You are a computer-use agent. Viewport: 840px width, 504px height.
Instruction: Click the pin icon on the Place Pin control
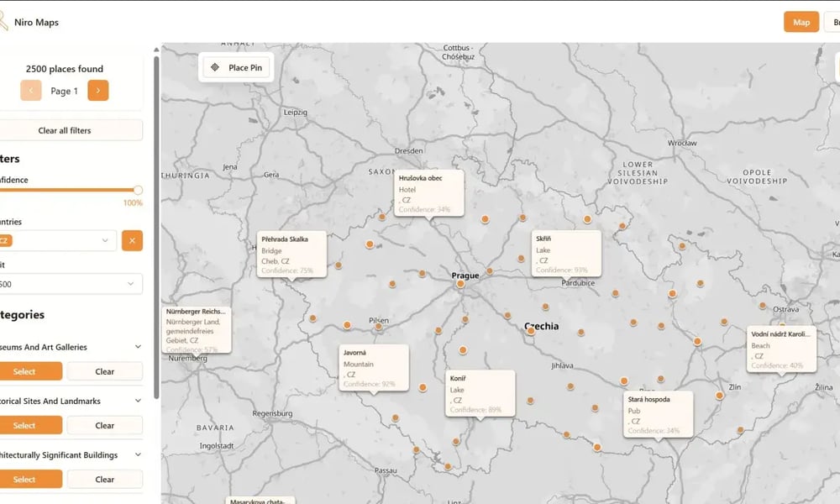(x=216, y=67)
